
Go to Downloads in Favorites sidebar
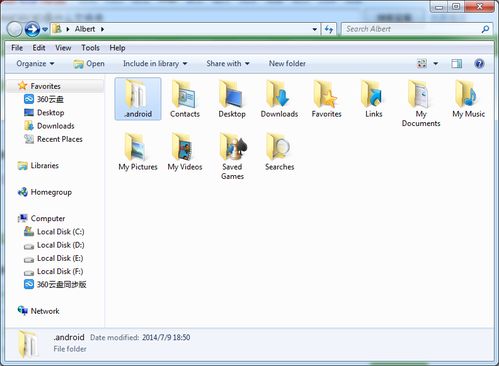click(x=49, y=126)
